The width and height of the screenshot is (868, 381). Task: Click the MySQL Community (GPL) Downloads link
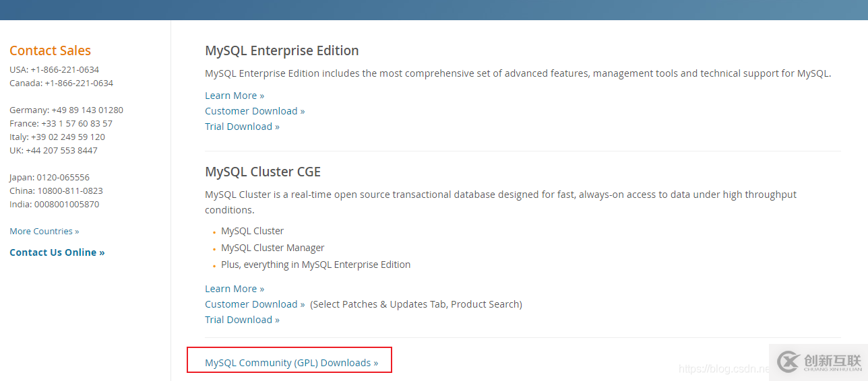click(x=291, y=363)
